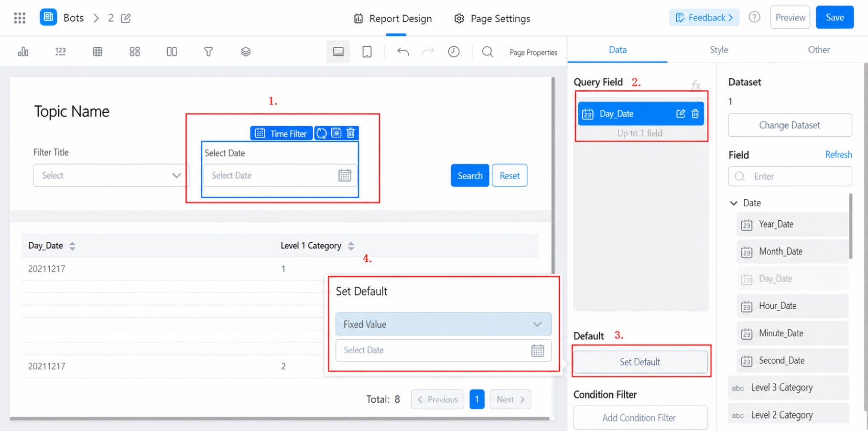Collapse the Date field group
868x431 pixels.
point(734,203)
